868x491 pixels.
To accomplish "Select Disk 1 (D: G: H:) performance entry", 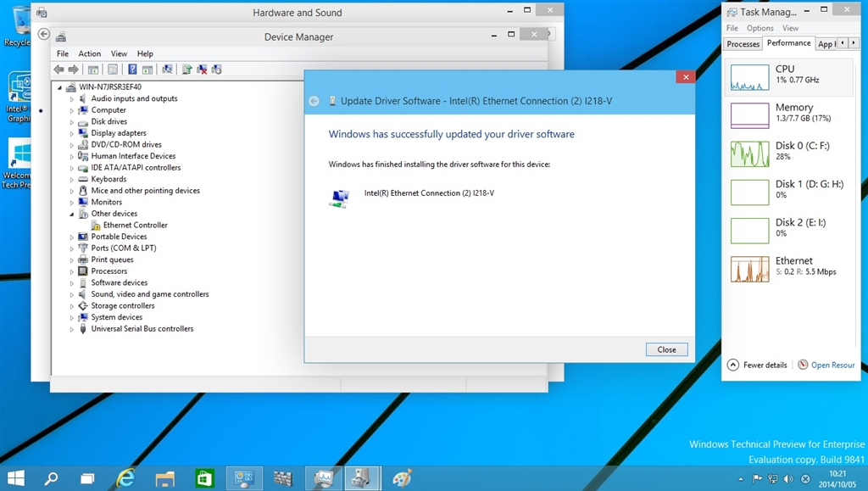I will point(788,192).
